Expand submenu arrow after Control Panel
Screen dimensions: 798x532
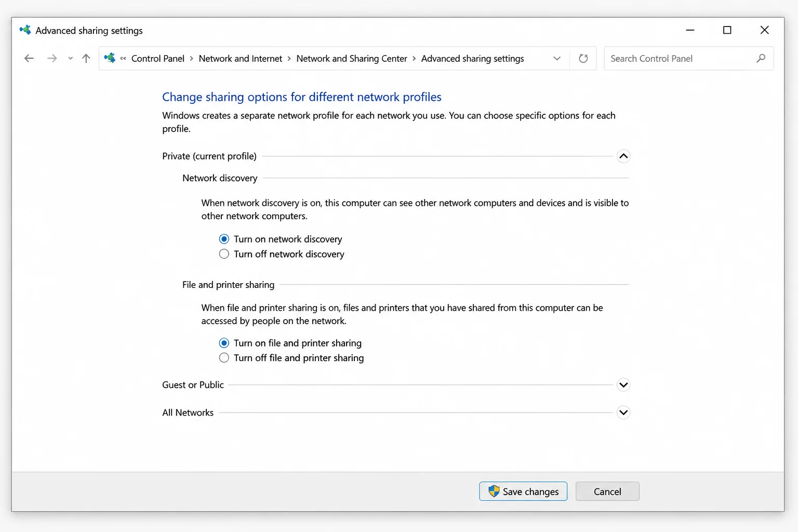[x=192, y=59]
